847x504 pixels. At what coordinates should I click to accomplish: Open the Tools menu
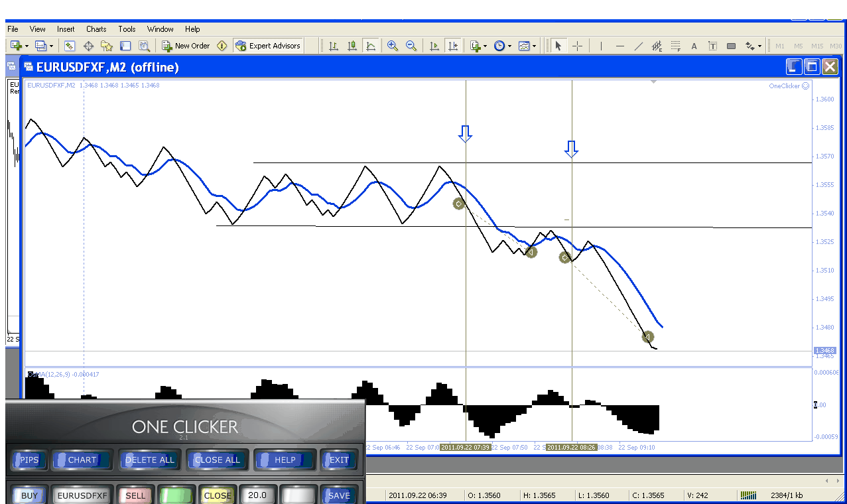(127, 29)
